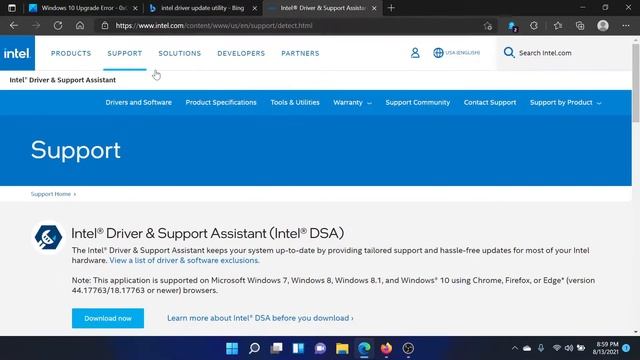Go to Drivers and Software

138,102
